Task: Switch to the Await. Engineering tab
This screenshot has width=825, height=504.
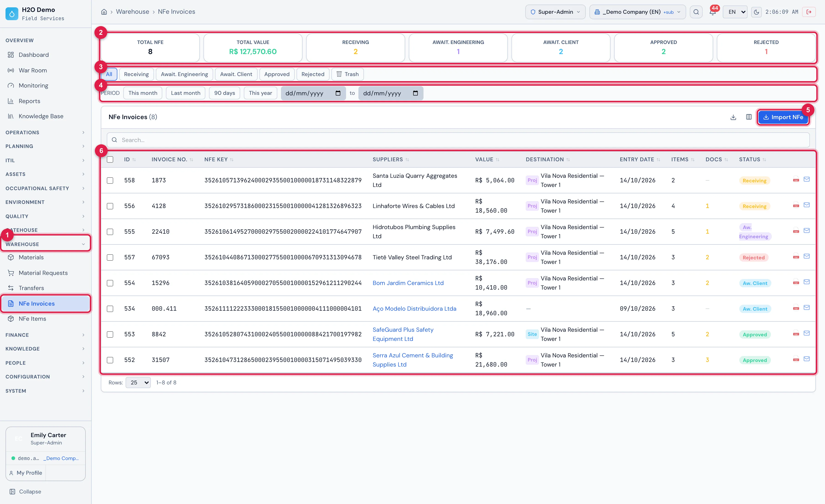Action: tap(184, 74)
